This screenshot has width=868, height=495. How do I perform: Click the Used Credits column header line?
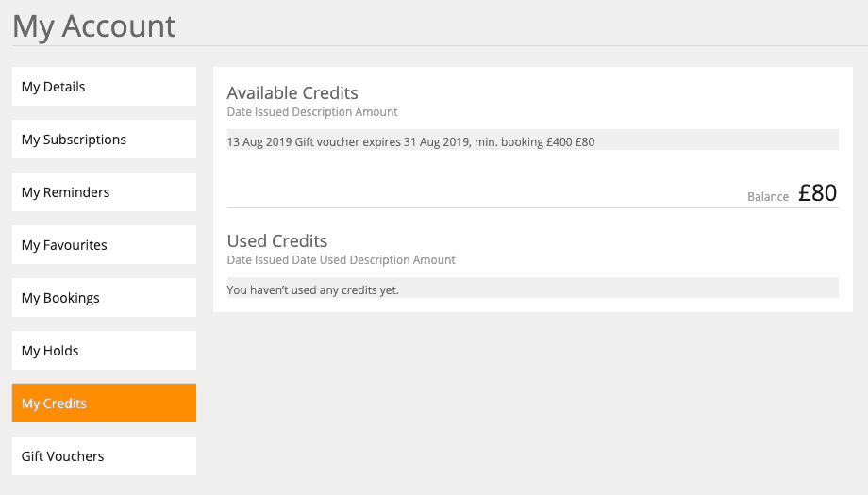pos(342,260)
